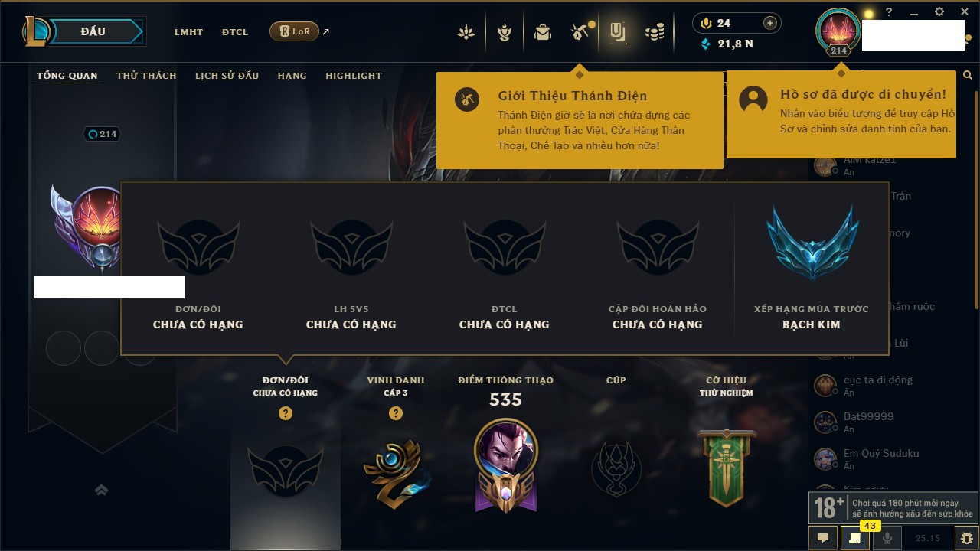Click the ĐẤU play button
980x551 pixels.
(x=93, y=31)
